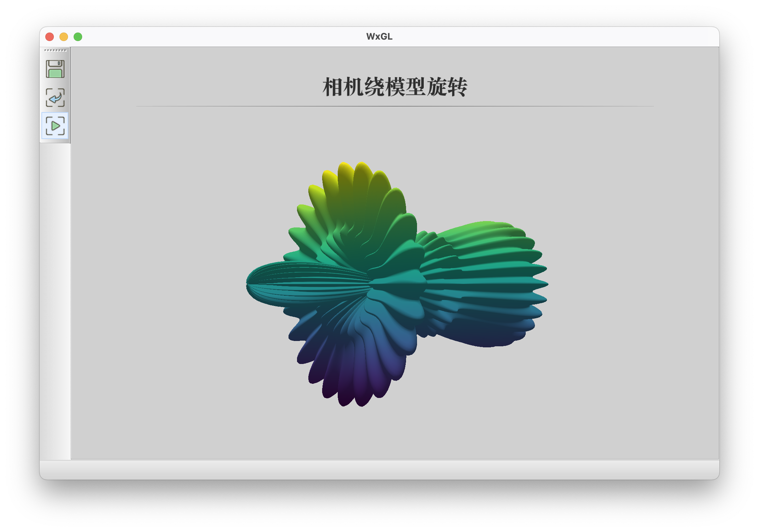Click the Chinese heading text 相机绕模型旋转
This screenshot has height=532, width=759.
pos(395,87)
